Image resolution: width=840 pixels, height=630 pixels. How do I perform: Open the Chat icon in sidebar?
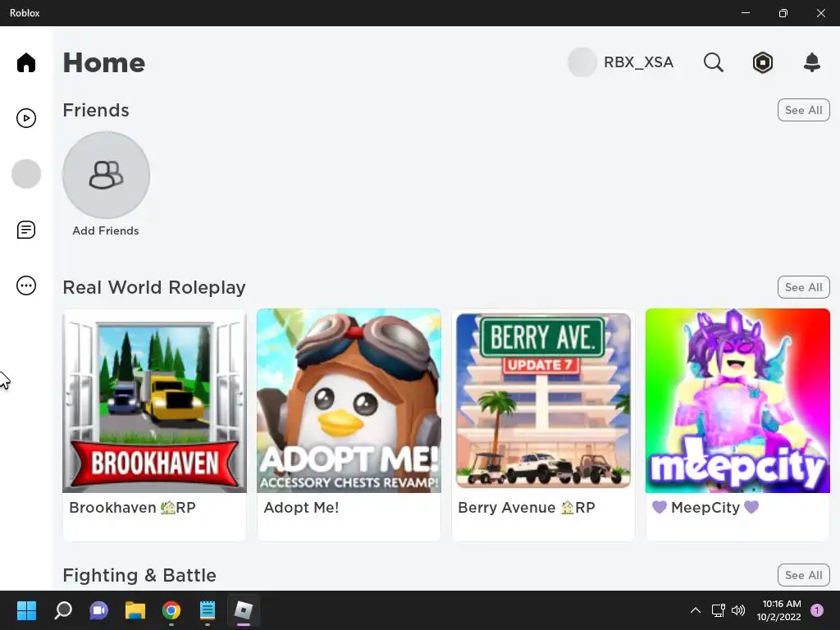25,230
